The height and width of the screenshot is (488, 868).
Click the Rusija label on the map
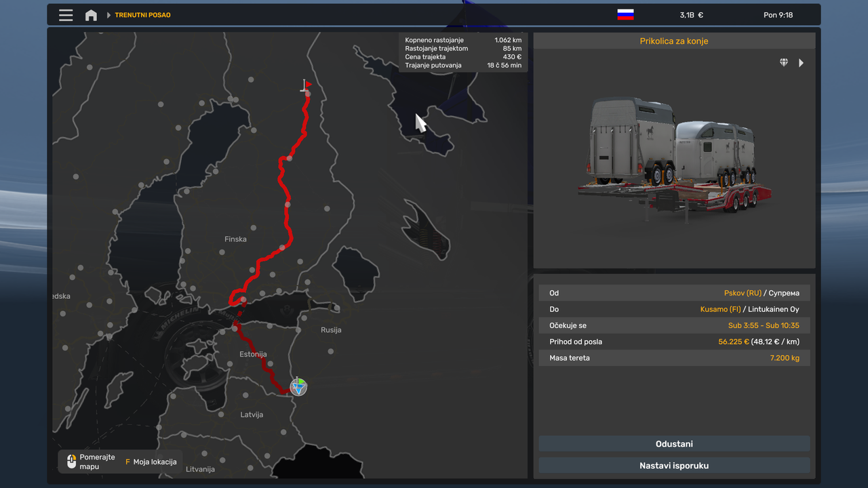[331, 330]
